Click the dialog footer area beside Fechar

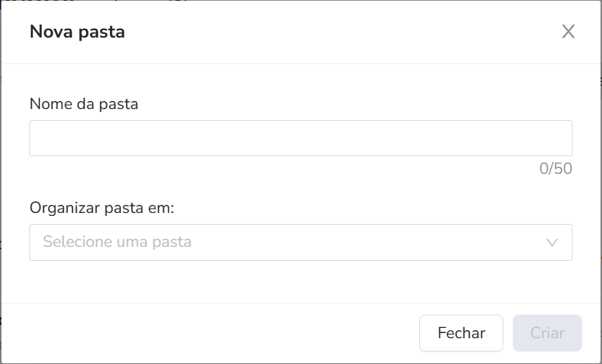(x=221, y=333)
